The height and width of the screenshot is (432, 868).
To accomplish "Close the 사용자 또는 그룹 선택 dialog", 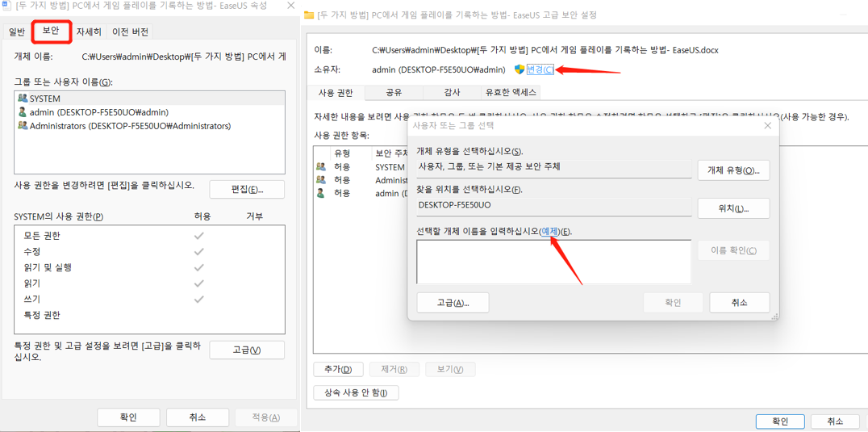I will (767, 126).
